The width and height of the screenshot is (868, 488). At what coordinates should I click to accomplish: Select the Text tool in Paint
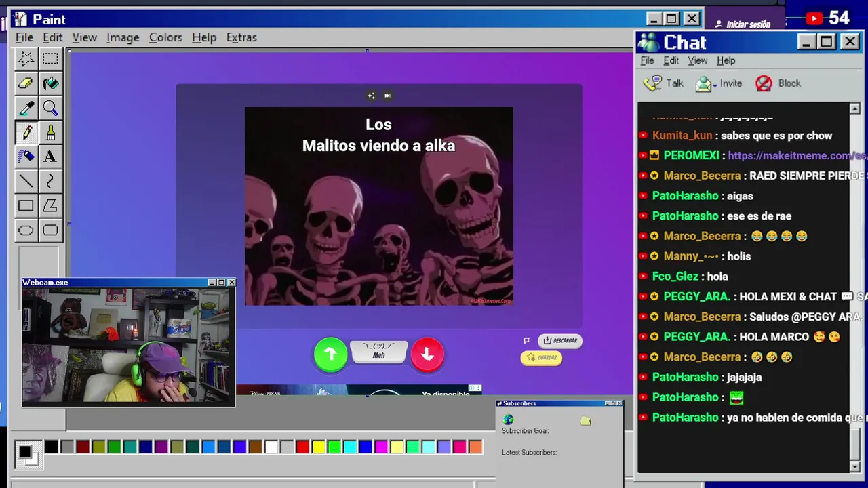click(50, 157)
